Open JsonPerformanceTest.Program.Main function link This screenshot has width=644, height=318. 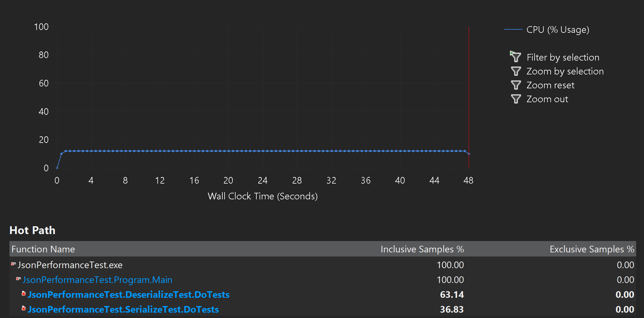coord(97,280)
